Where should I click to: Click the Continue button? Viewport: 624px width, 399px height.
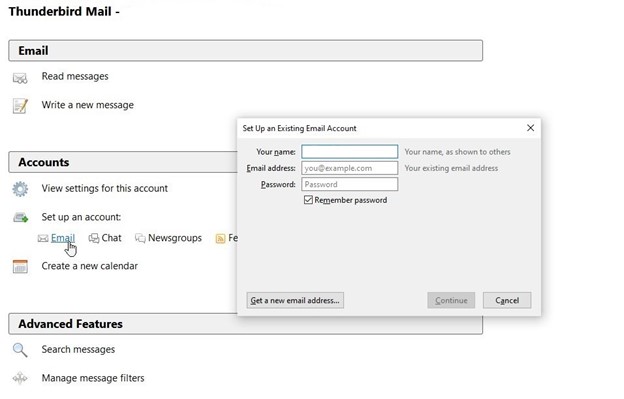451,300
